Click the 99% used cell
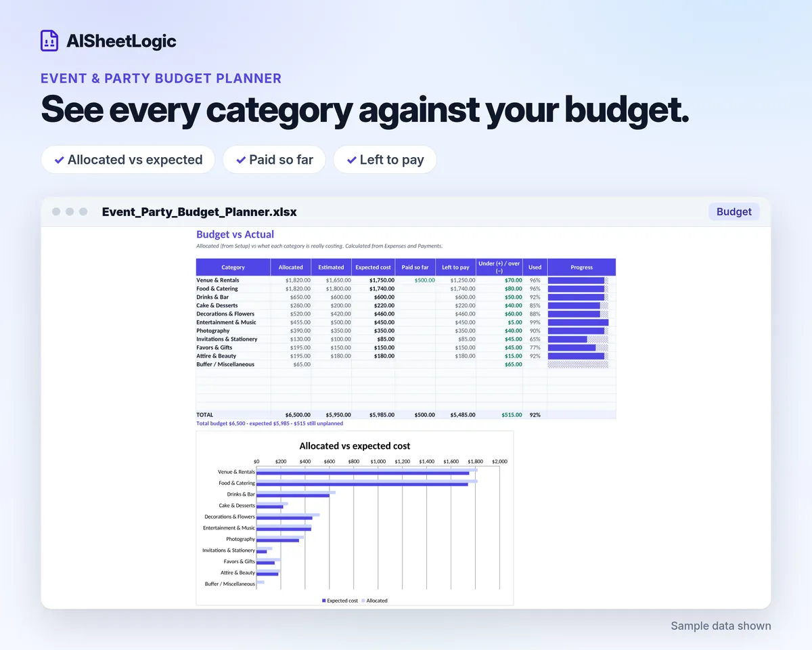 [535, 322]
